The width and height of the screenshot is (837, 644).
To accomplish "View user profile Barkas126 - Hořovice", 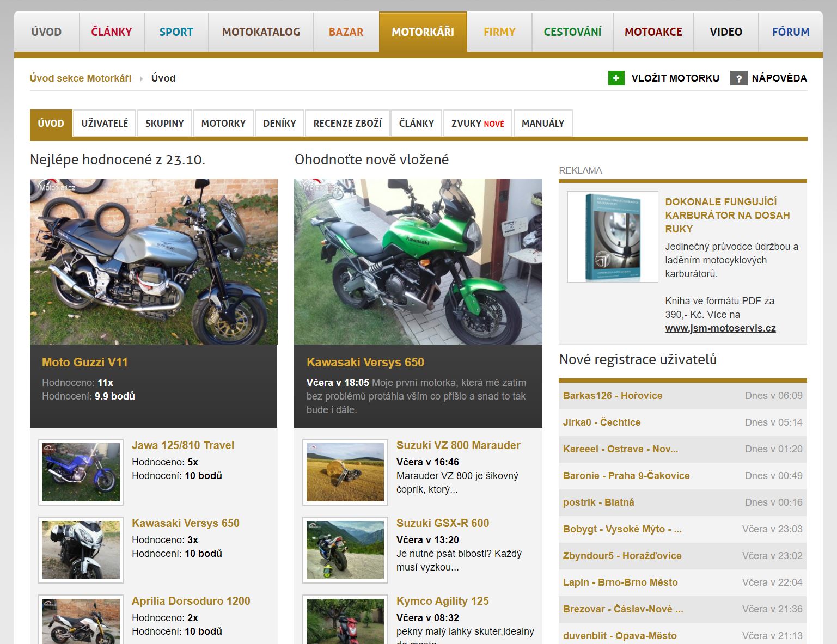I will point(613,396).
